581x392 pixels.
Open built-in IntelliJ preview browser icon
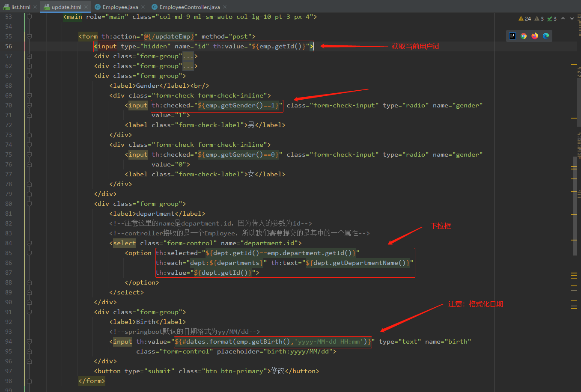click(512, 36)
